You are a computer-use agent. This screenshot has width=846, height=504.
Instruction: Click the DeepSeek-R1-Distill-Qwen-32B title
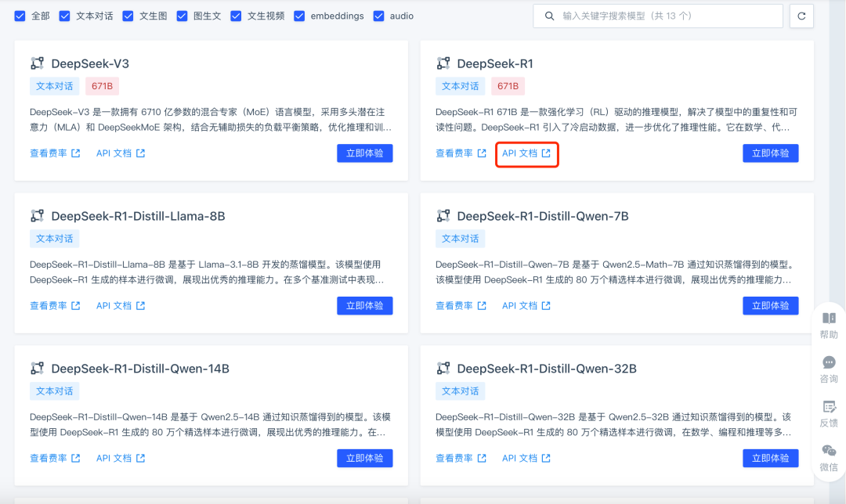[547, 369]
